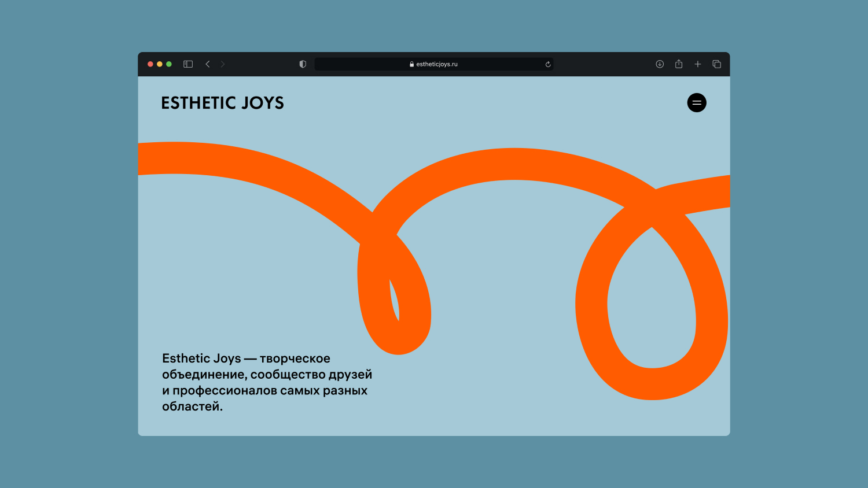Show the downloads list
The image size is (868, 488).
click(660, 64)
